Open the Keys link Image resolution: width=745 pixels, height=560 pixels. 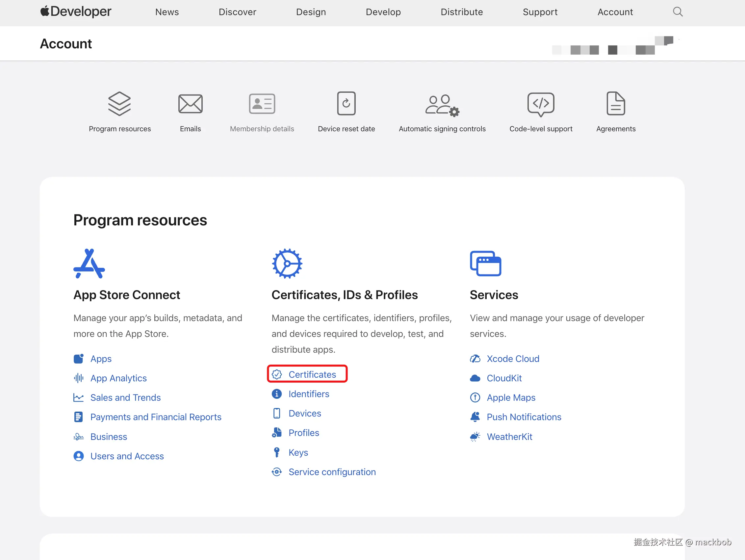[x=298, y=453]
